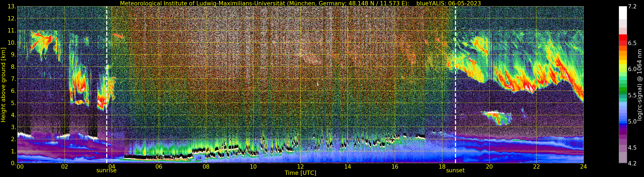The width and height of the screenshot is (644, 177).
Task: Click the 'log(rc-signal) @ 1064 nm' colorbar label
Action: (640, 85)
